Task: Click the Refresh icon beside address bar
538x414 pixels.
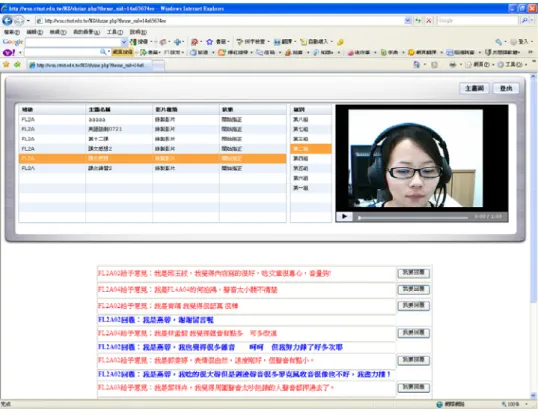Action: 418,21
